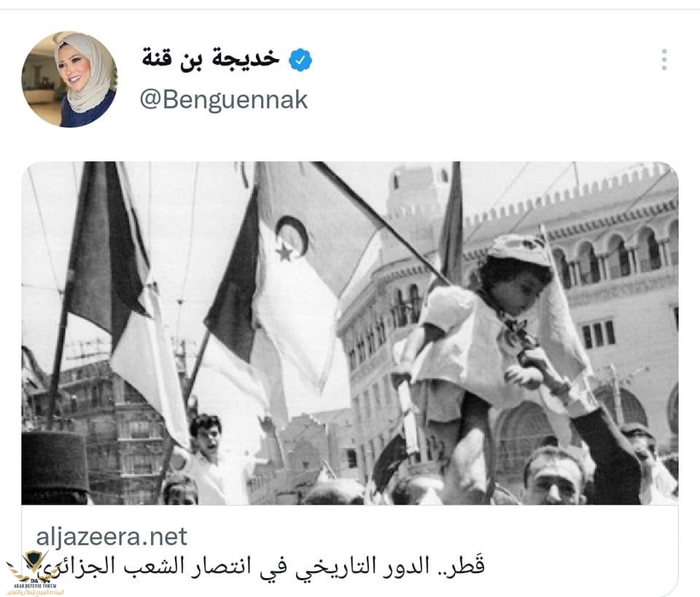Open the aljazeera.net source domain

tap(112, 536)
